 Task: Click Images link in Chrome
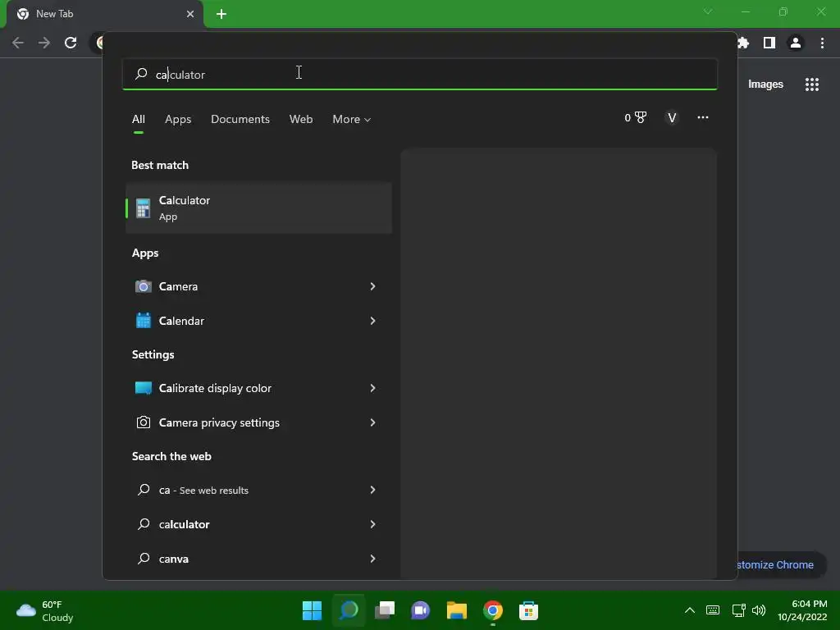(765, 84)
